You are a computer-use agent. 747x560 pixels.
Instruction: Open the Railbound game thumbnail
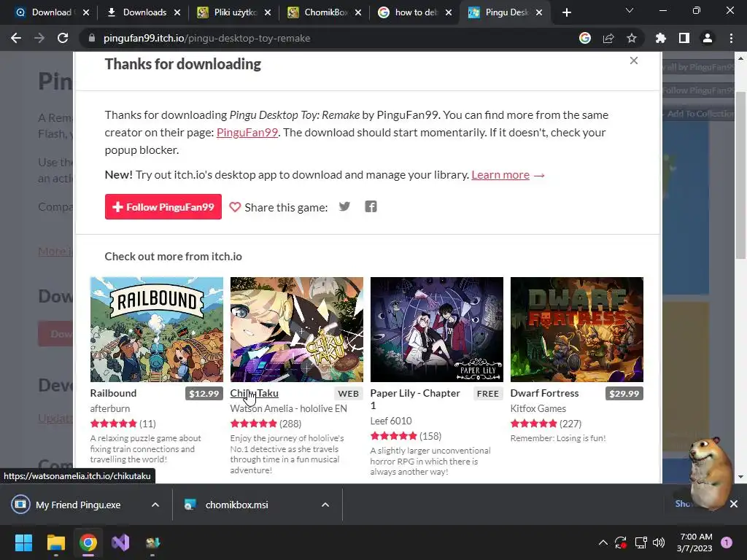click(157, 330)
